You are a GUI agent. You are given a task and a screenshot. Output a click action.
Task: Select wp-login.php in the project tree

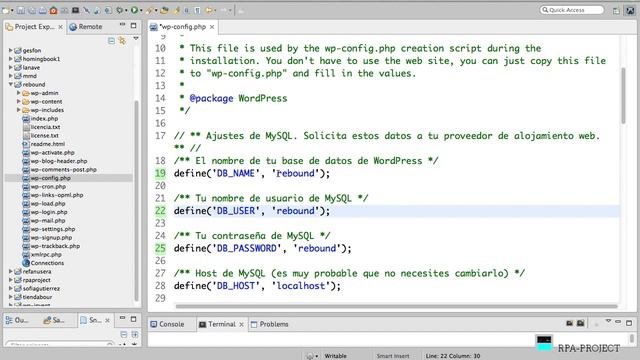tap(49, 212)
